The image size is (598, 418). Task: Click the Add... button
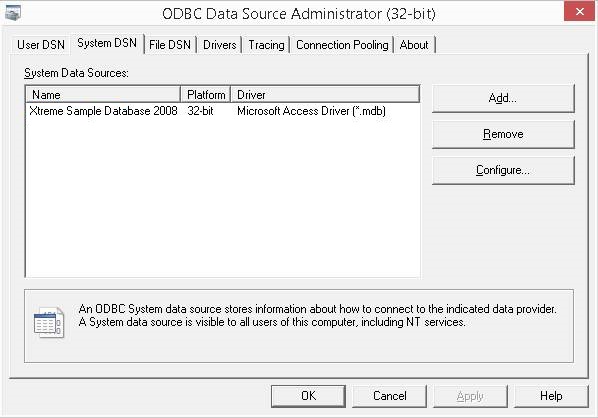click(503, 98)
